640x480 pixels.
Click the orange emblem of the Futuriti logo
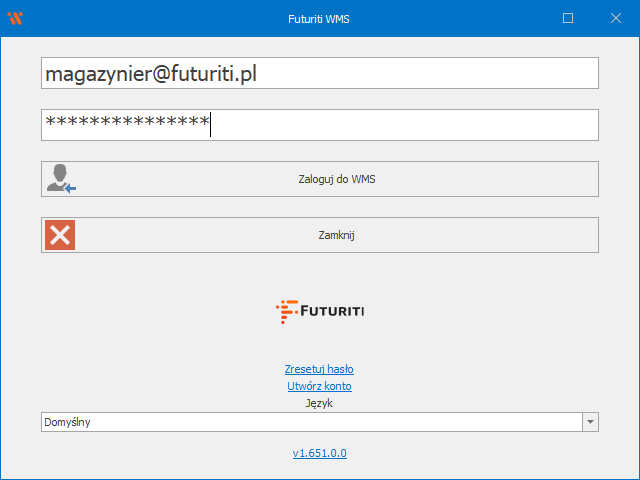pos(286,311)
